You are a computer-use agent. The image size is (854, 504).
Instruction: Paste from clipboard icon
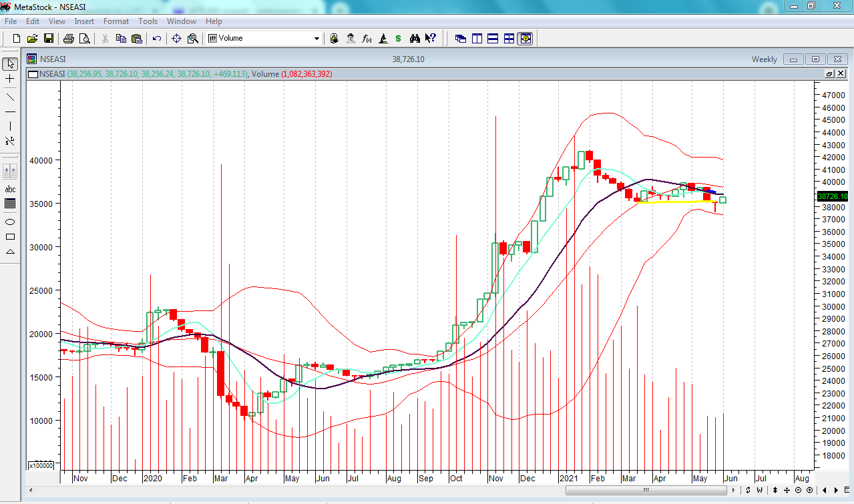pyautogui.click(x=137, y=38)
